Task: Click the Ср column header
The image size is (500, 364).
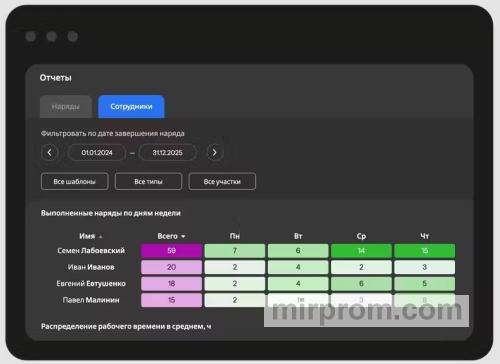Action: tap(361, 236)
